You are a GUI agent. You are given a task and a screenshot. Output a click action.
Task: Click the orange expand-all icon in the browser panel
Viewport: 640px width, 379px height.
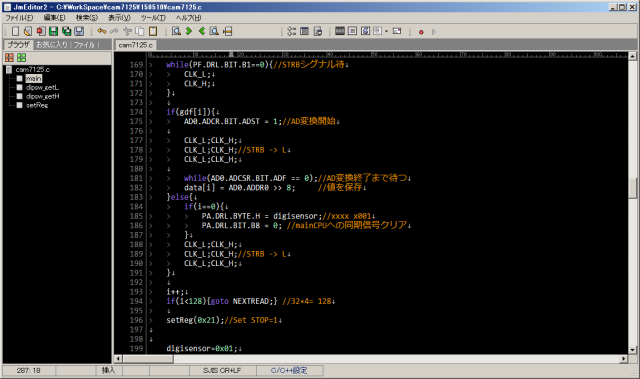click(x=9, y=58)
